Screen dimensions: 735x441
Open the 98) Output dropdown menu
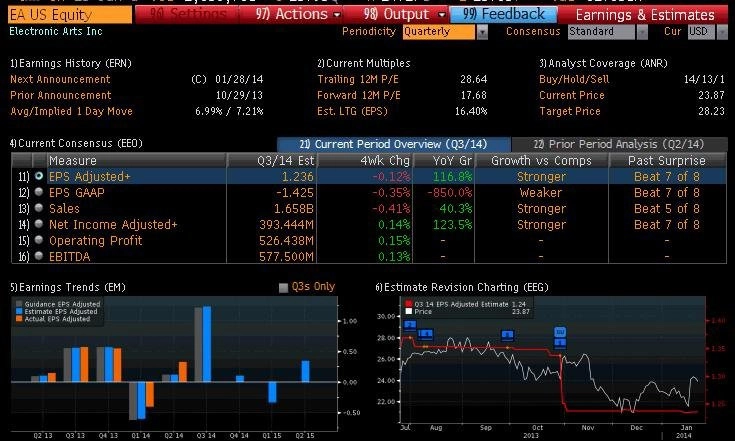[403, 15]
